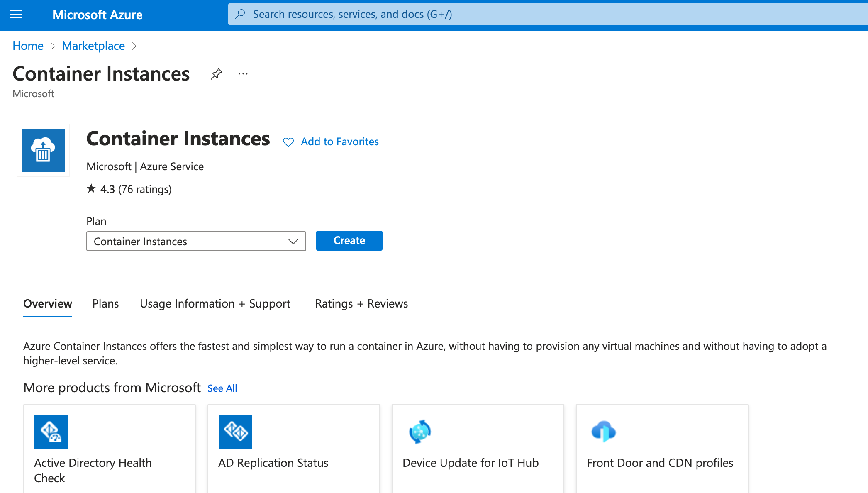This screenshot has width=868, height=493.
Task: Click Active Directory Health Check icon
Action: tap(51, 431)
